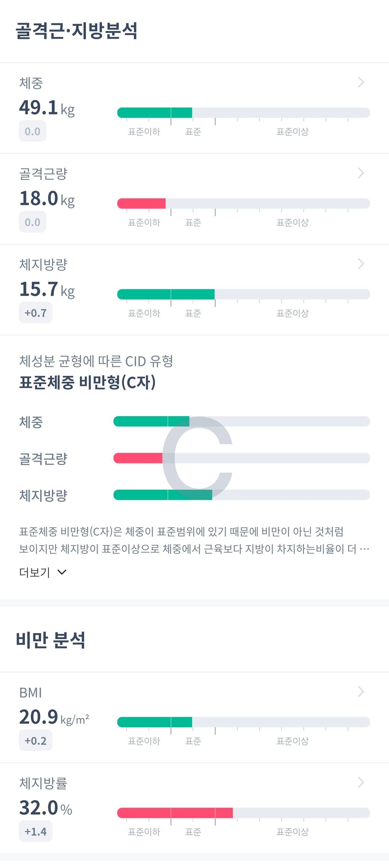Select the 표준체중 비만형(C자) heading
The width and height of the screenshot is (389, 868).
(87, 383)
